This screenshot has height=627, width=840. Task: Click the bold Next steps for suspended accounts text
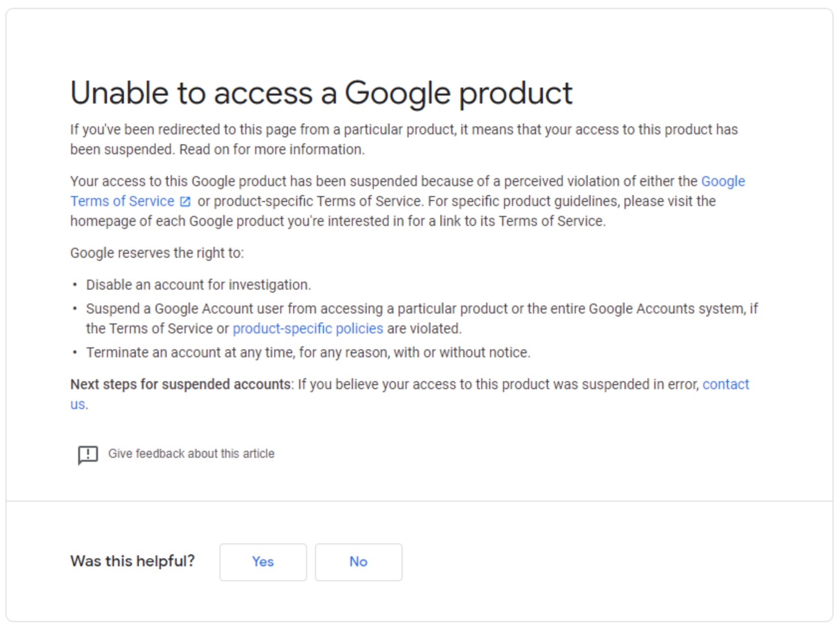coord(180,384)
